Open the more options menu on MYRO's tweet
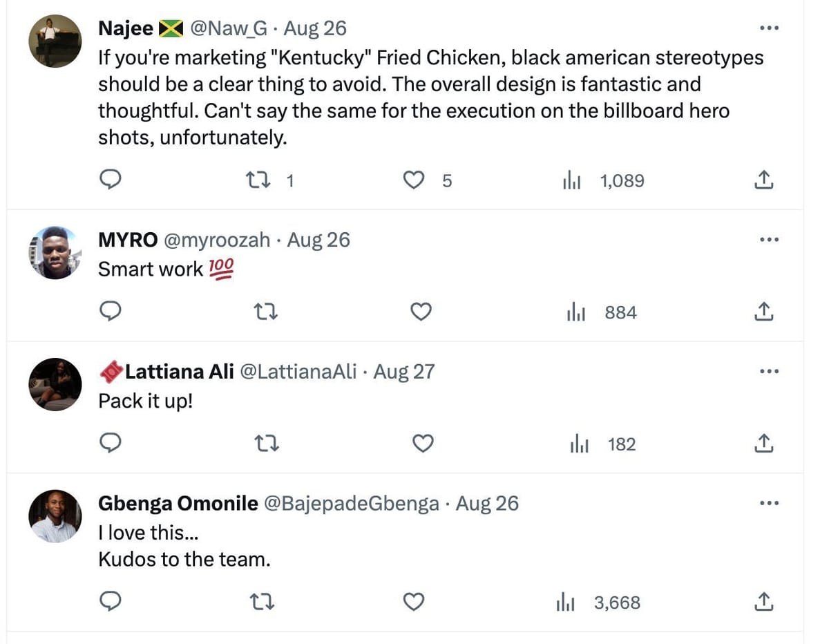829x644 pixels. (768, 239)
